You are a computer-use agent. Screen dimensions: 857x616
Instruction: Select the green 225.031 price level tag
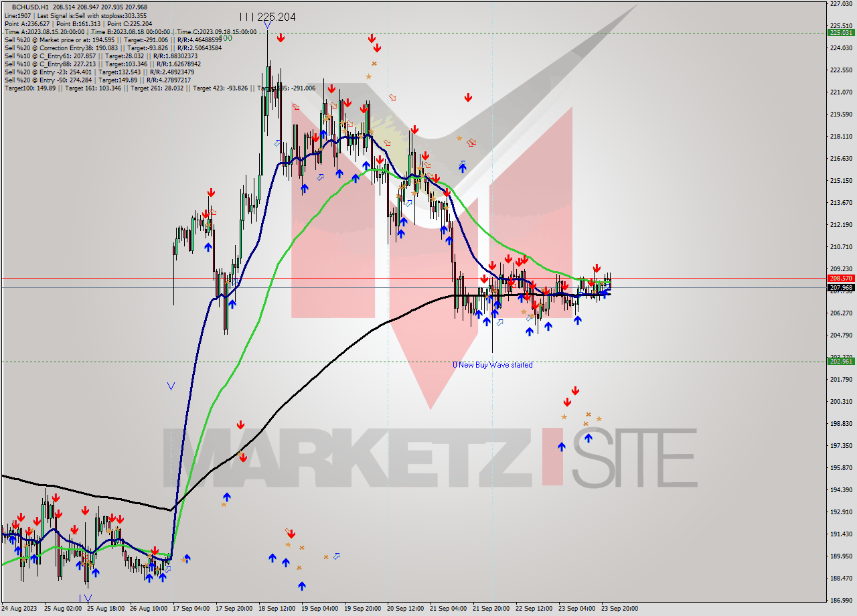841,32
